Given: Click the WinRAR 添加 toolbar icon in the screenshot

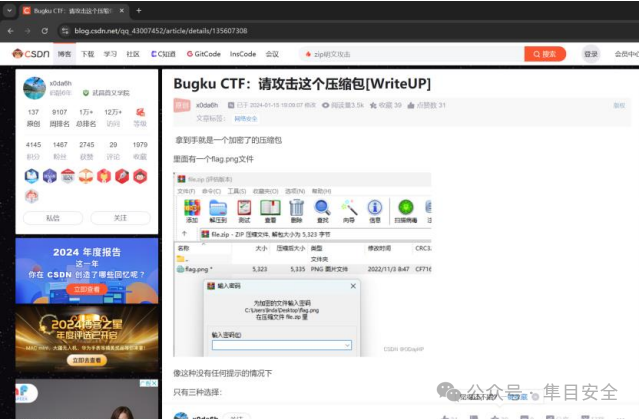Looking at the screenshot, I should point(192,211).
